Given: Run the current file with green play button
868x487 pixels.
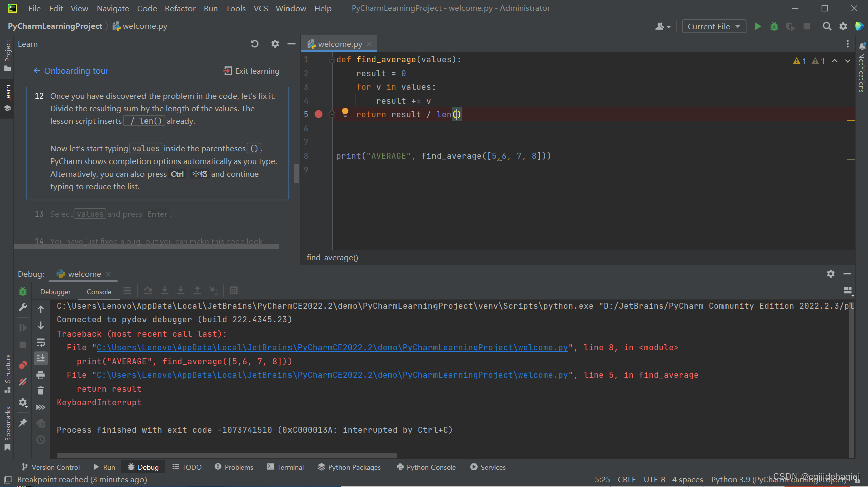Looking at the screenshot, I should (x=758, y=26).
